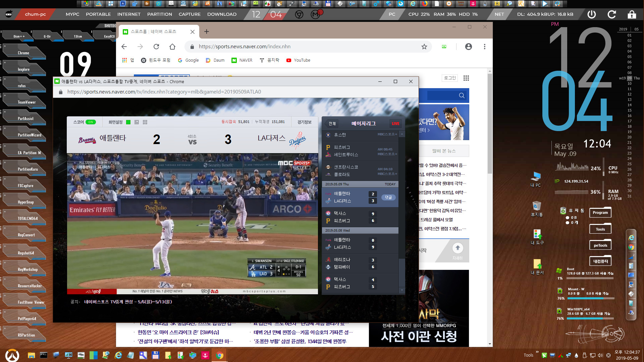Select the green single-screen layout option
The width and height of the screenshot is (644, 362).
(128, 122)
